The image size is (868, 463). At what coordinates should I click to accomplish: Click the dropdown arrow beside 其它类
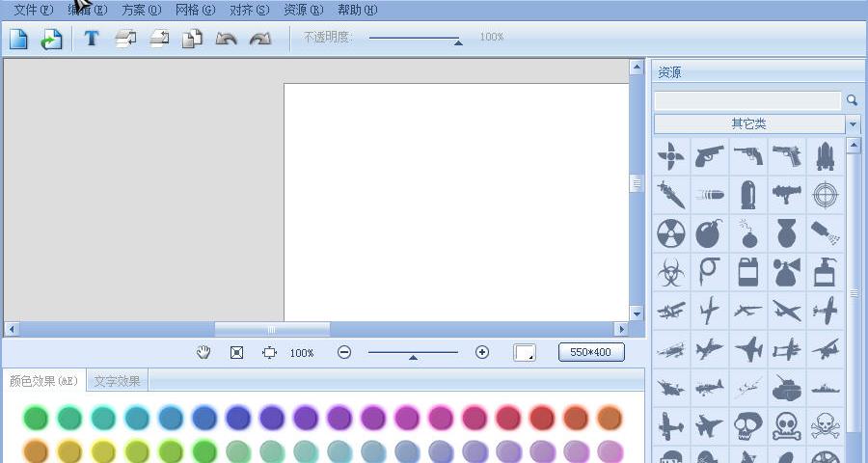pos(853,124)
